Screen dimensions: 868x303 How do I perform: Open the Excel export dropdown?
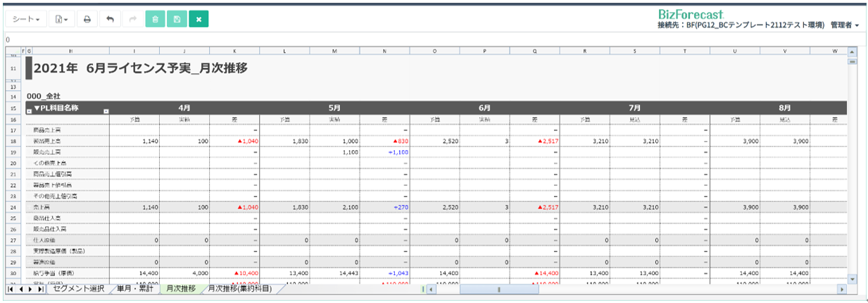pos(62,19)
